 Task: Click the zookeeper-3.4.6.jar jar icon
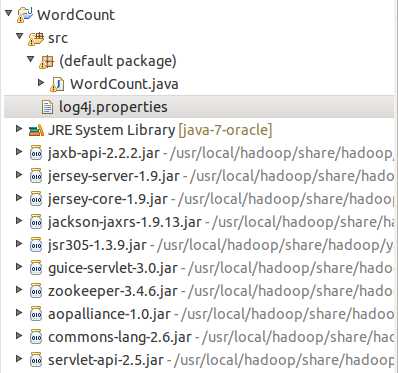[x=36, y=291]
